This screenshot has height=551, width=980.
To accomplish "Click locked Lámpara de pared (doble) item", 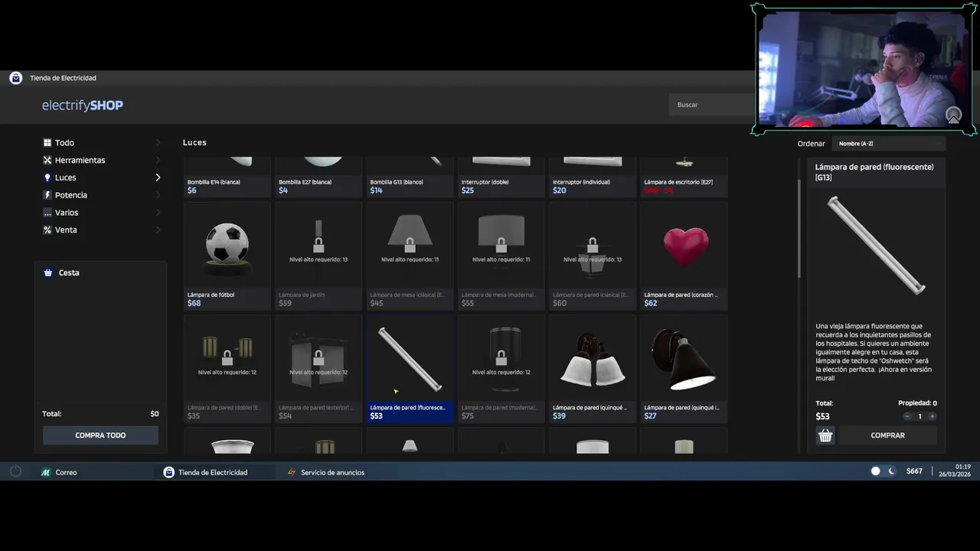I will coord(227,369).
